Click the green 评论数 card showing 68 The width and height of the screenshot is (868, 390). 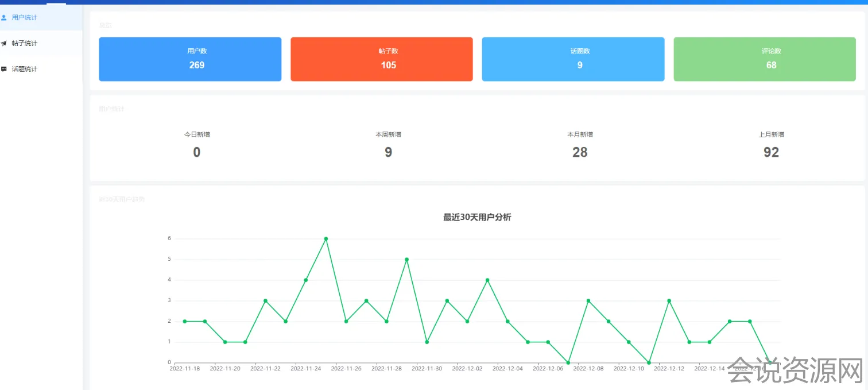pyautogui.click(x=765, y=59)
